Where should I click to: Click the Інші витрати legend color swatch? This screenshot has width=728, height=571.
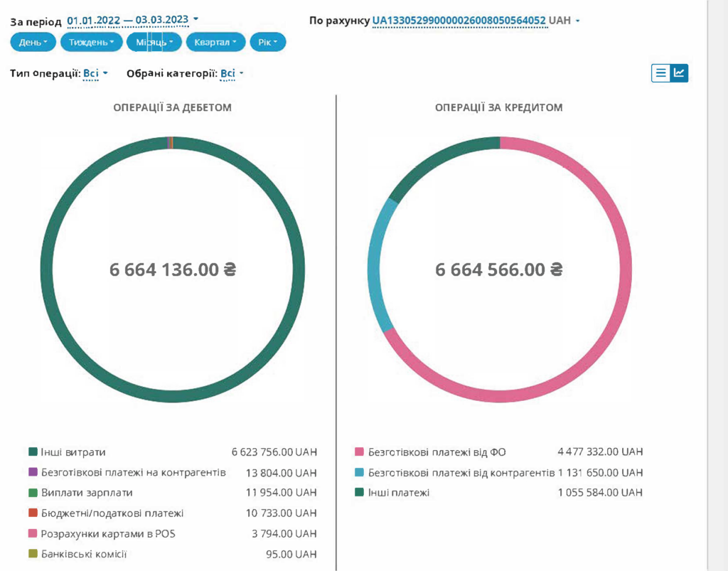coord(33,452)
